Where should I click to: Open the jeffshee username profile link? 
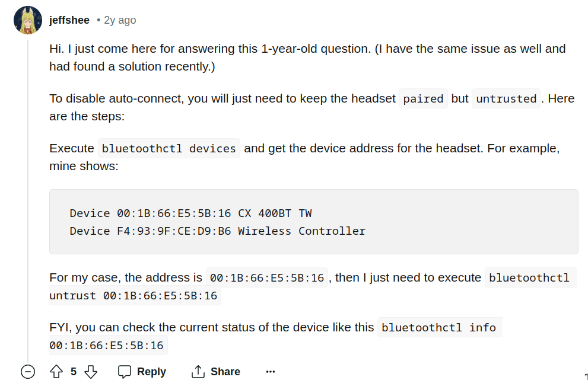(x=69, y=20)
